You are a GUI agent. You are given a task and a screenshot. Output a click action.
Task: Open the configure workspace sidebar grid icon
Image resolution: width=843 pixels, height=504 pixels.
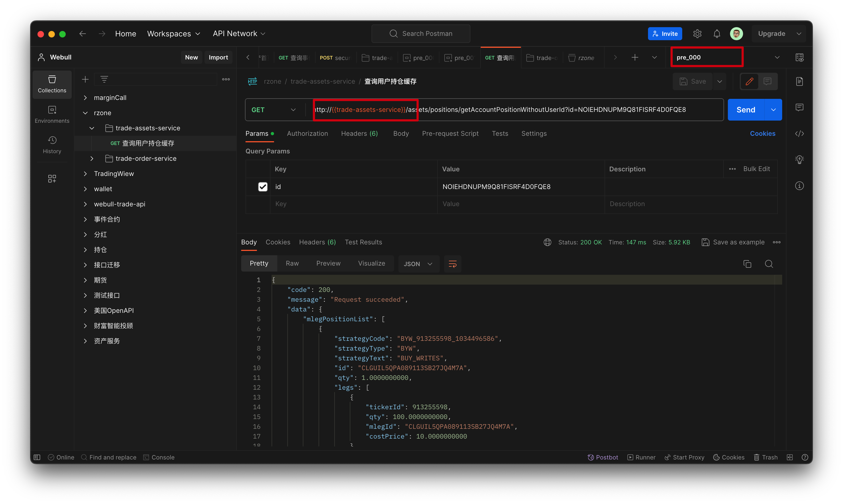point(52,179)
